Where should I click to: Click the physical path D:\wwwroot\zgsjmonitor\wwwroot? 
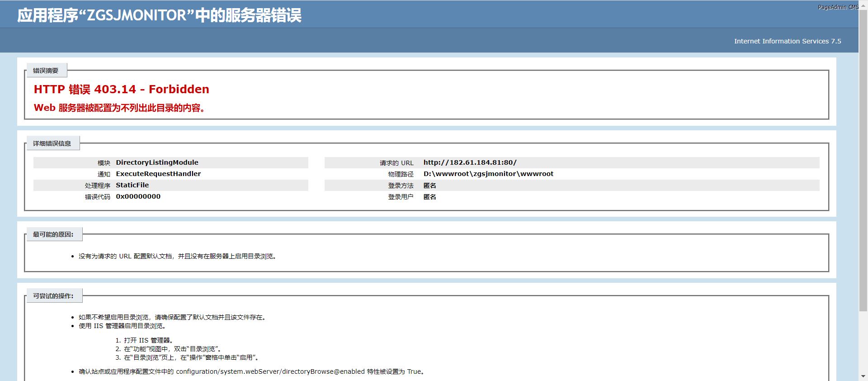pyautogui.click(x=488, y=174)
